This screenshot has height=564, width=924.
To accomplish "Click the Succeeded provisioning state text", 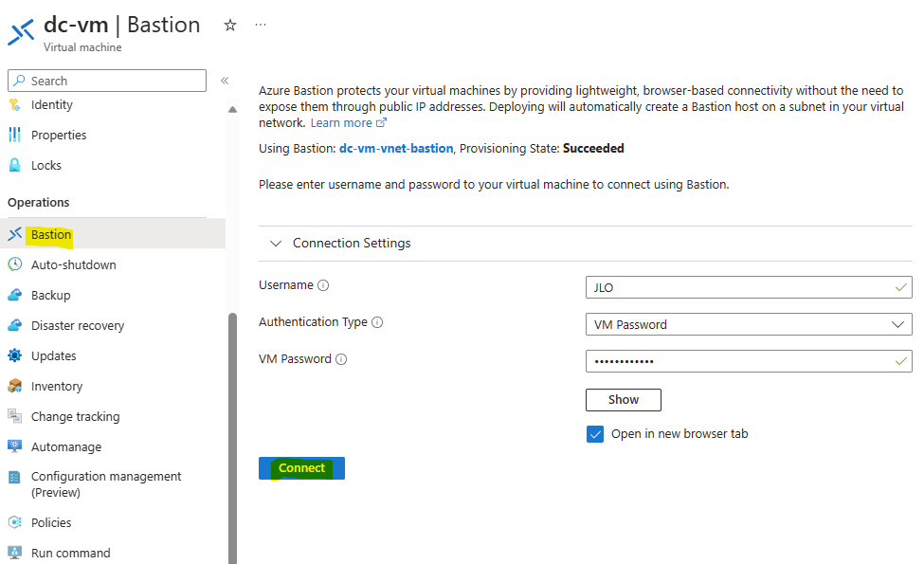I will [x=593, y=148].
